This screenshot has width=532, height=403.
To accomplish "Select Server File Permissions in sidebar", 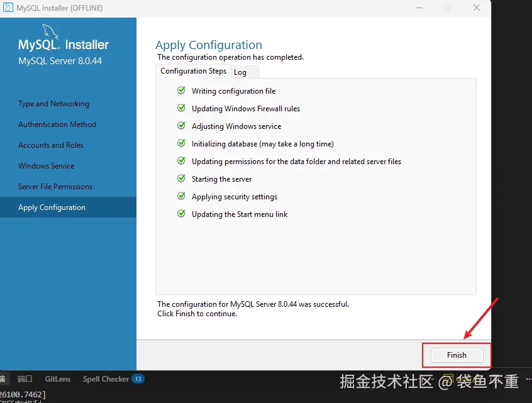I will pos(55,187).
